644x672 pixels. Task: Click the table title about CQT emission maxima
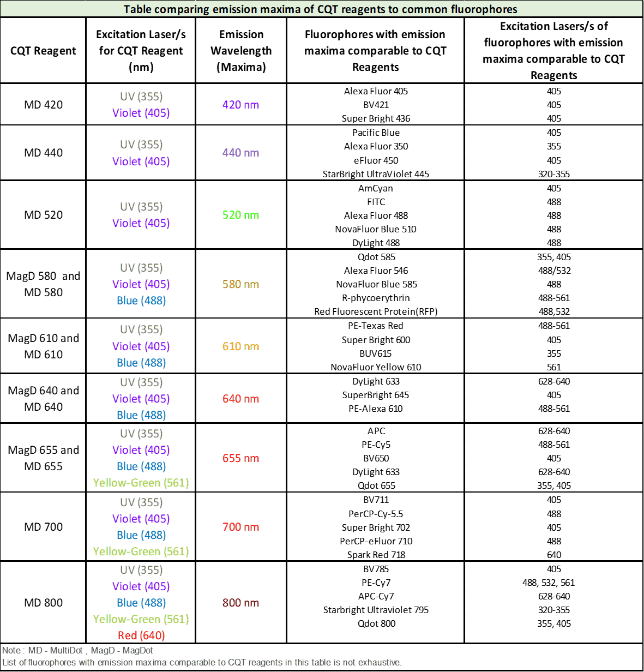321,9
